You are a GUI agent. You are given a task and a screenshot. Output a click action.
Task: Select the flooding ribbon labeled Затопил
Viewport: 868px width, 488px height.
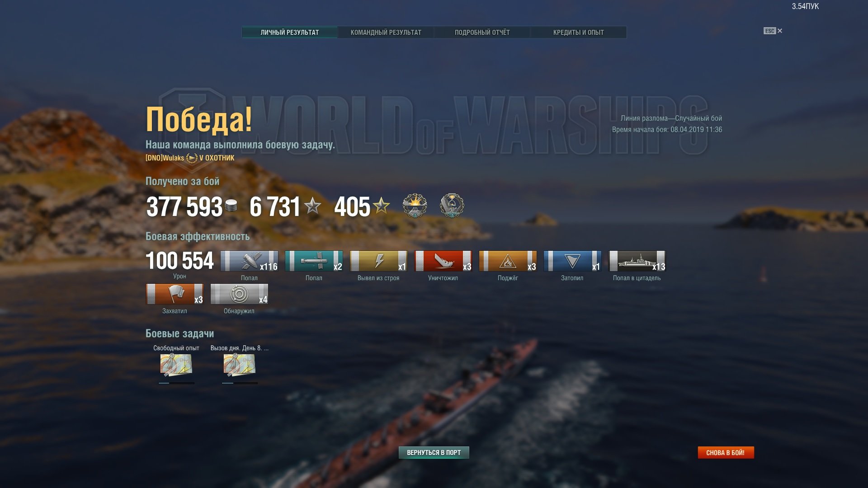pyautogui.click(x=572, y=261)
